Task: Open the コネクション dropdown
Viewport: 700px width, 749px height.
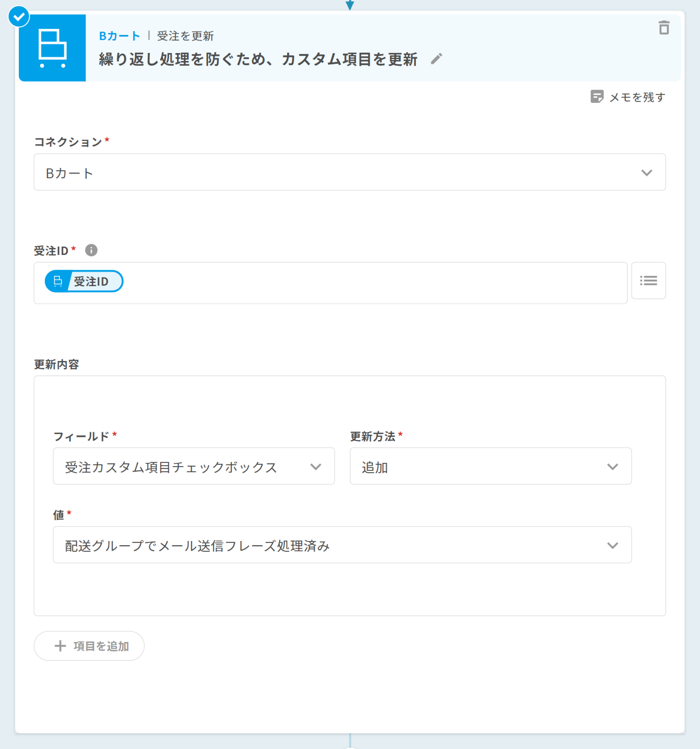Action: click(x=349, y=173)
